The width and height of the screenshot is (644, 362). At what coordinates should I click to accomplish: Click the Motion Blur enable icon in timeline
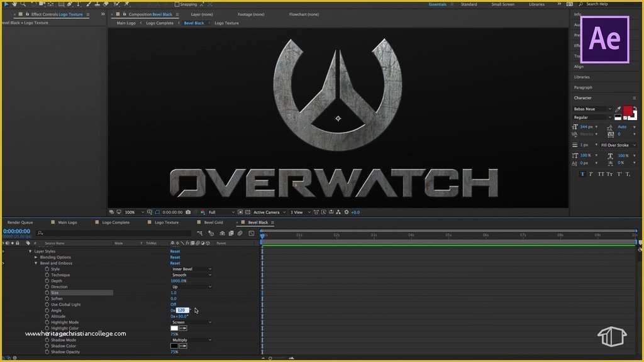pyautogui.click(x=240, y=233)
